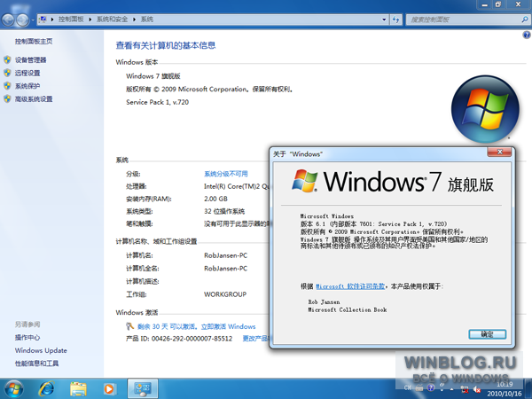
Task: Click 系统分级不可用 rating link
Action: [x=225, y=174]
